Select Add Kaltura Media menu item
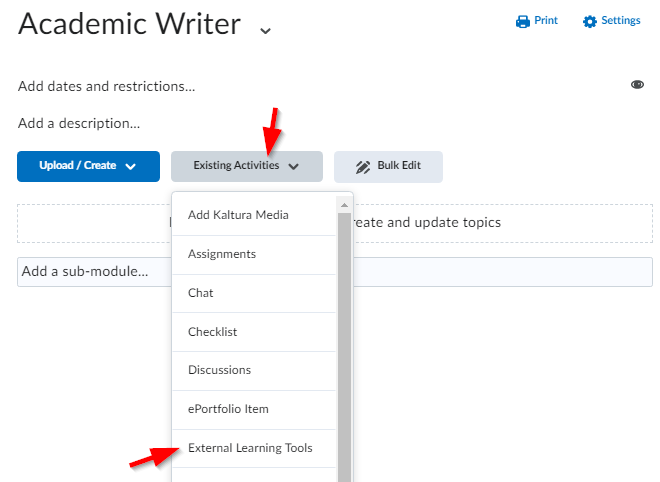Image resolution: width=660 pixels, height=482 pixels. pos(254,215)
